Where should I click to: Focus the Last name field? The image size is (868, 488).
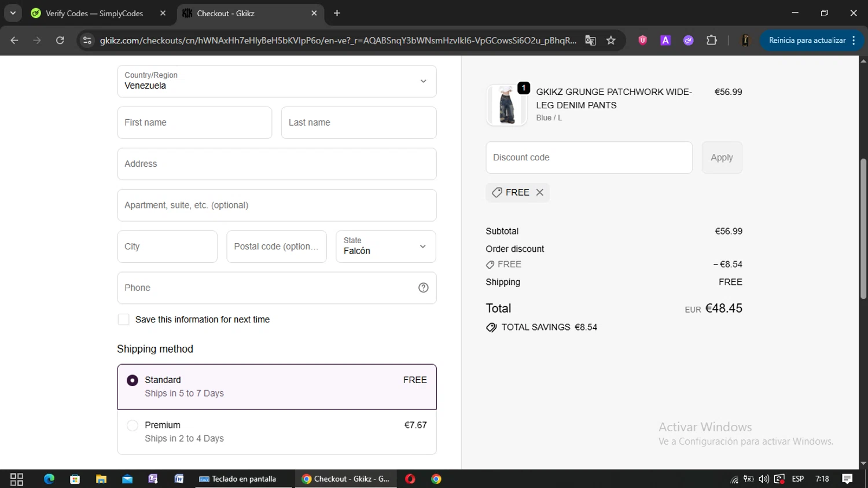pos(359,123)
